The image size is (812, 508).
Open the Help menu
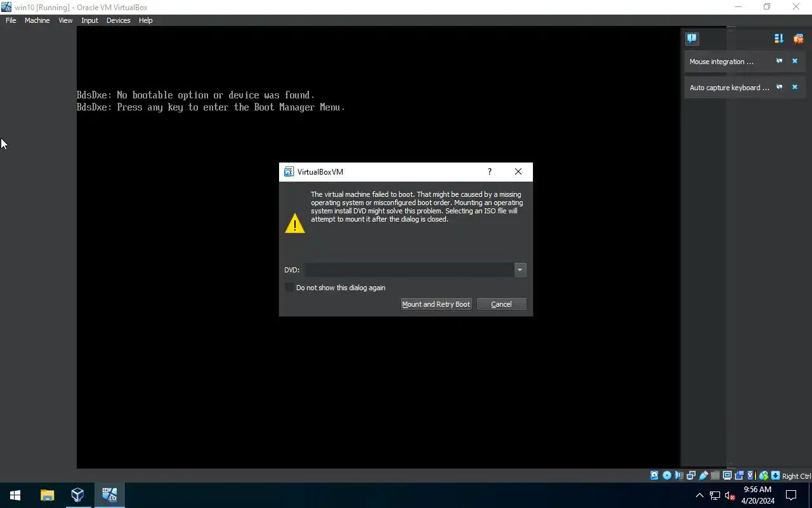pyautogui.click(x=145, y=20)
